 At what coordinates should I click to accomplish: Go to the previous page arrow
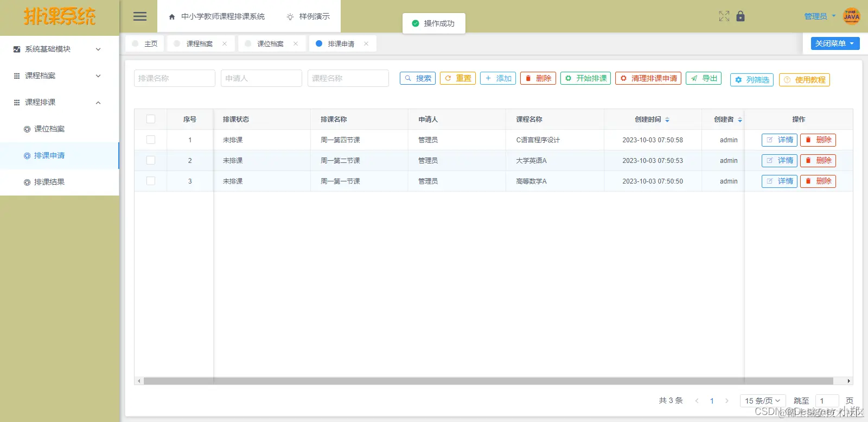point(697,401)
